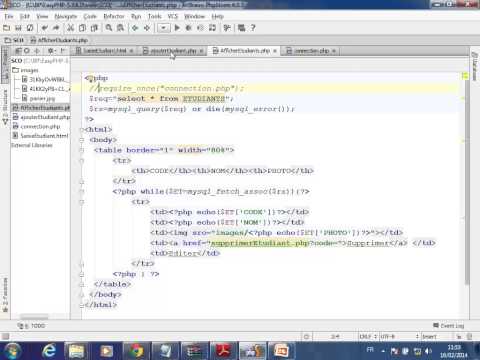Viewport: 480px width, 360px height.
Task: Click the Find magnifier icon
Action: click(109, 28)
